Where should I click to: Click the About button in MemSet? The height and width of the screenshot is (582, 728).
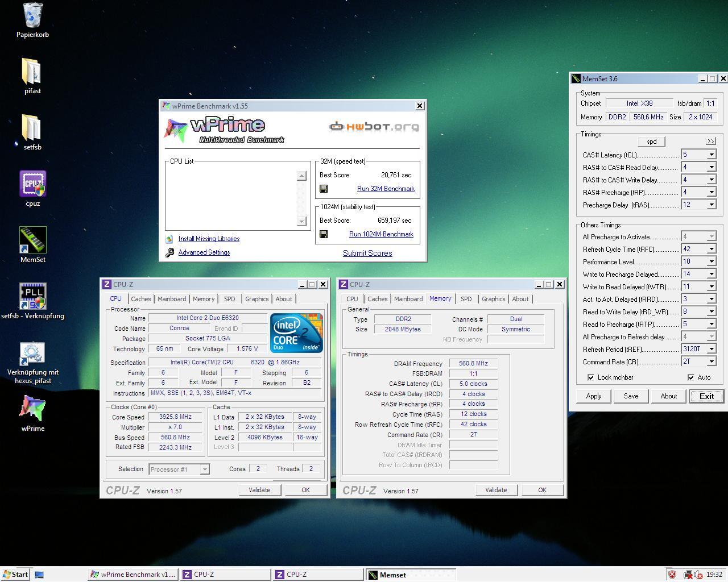(668, 396)
